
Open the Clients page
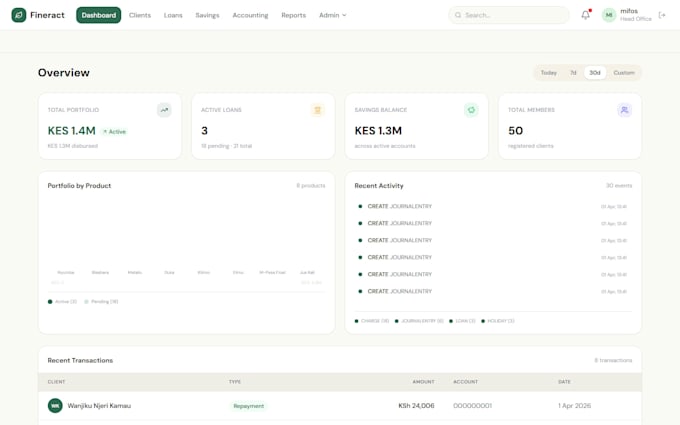pos(140,15)
